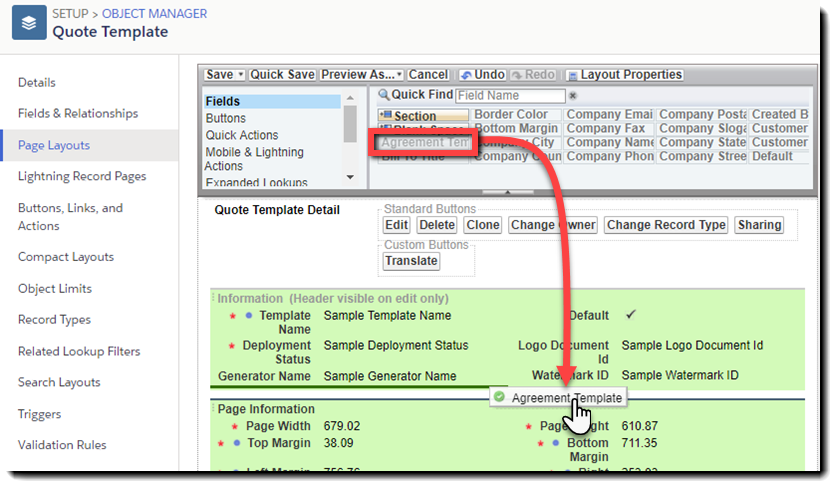The width and height of the screenshot is (830, 481).
Task: Open Validation Rules in sidebar
Action: point(62,445)
